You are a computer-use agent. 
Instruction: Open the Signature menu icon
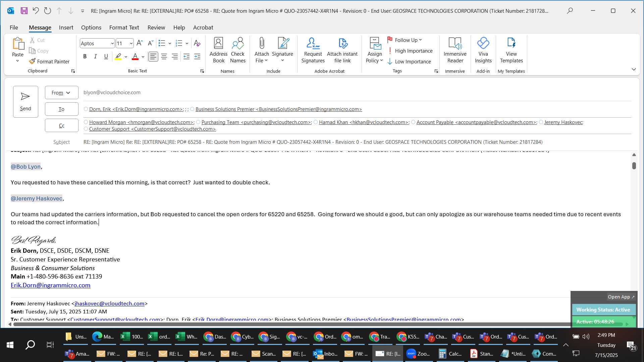click(282, 50)
